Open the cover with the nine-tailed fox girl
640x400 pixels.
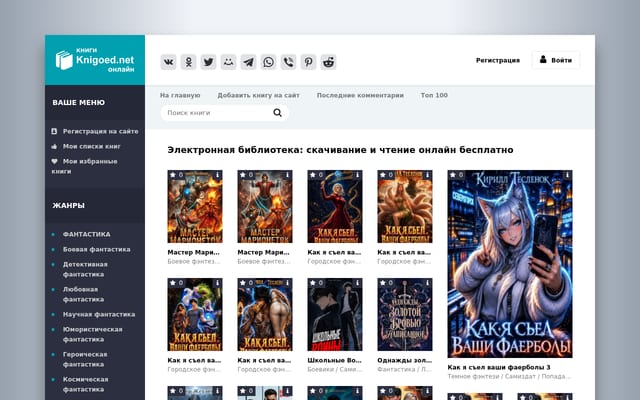(405, 207)
